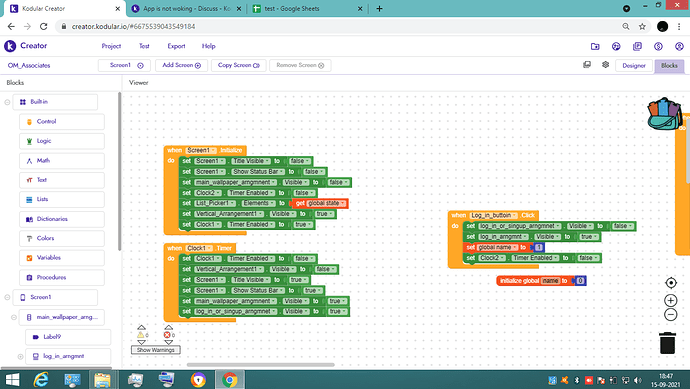Open the dollar monetization icon
Screen dimensions: 690x389
click(658, 46)
